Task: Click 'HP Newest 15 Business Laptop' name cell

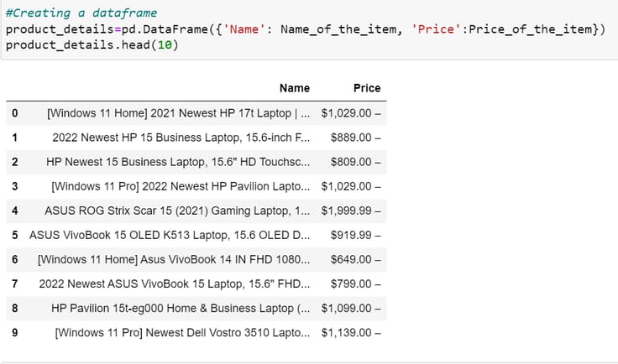Action: coord(178,162)
